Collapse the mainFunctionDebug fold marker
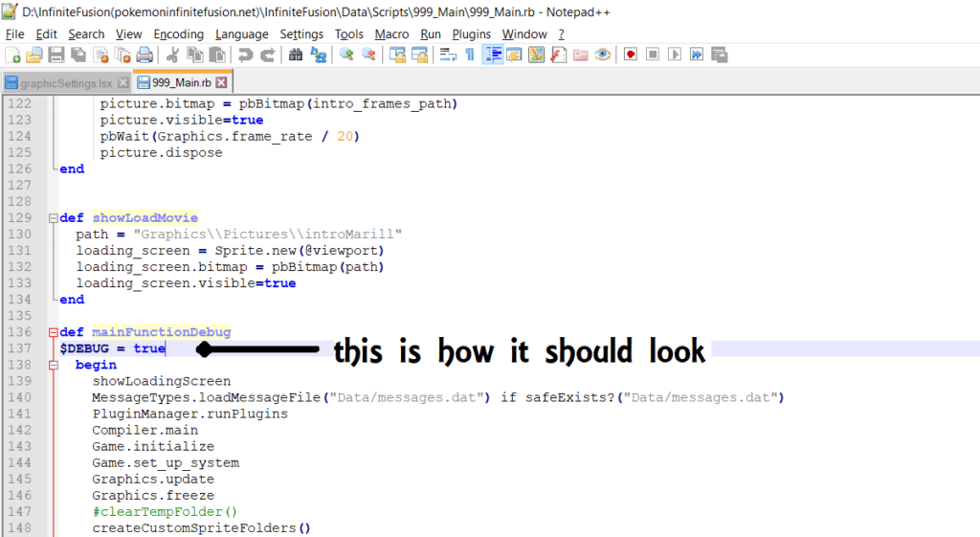The width and height of the screenshot is (980, 537). point(53,332)
